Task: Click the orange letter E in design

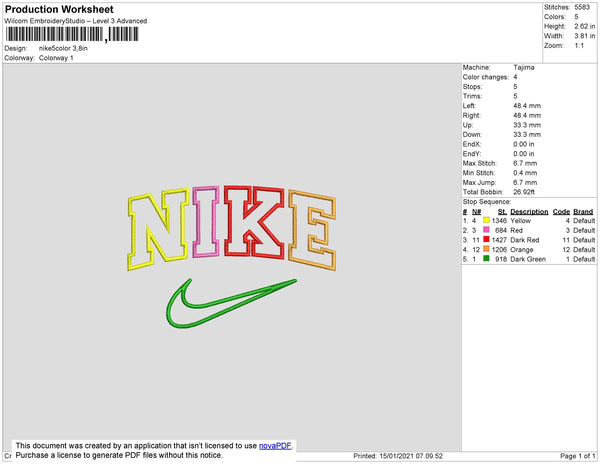Action: [x=312, y=230]
